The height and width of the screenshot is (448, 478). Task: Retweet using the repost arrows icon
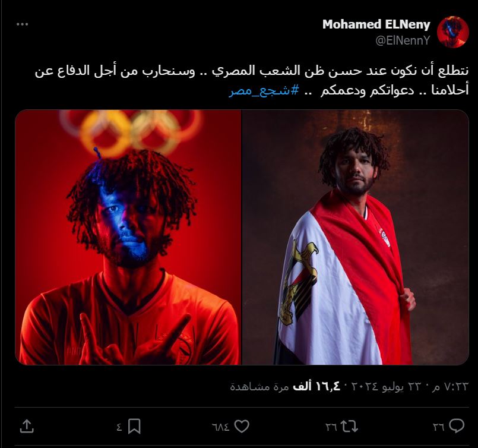(349, 427)
